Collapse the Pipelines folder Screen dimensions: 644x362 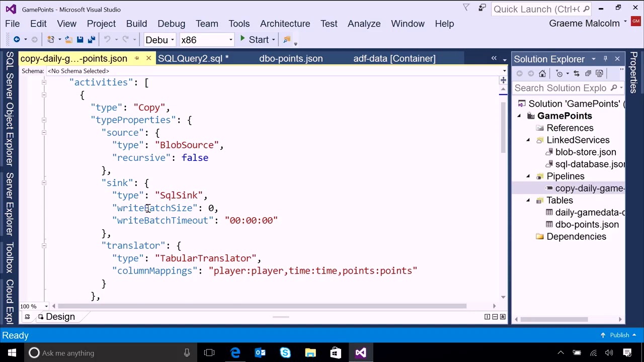pos(528,176)
